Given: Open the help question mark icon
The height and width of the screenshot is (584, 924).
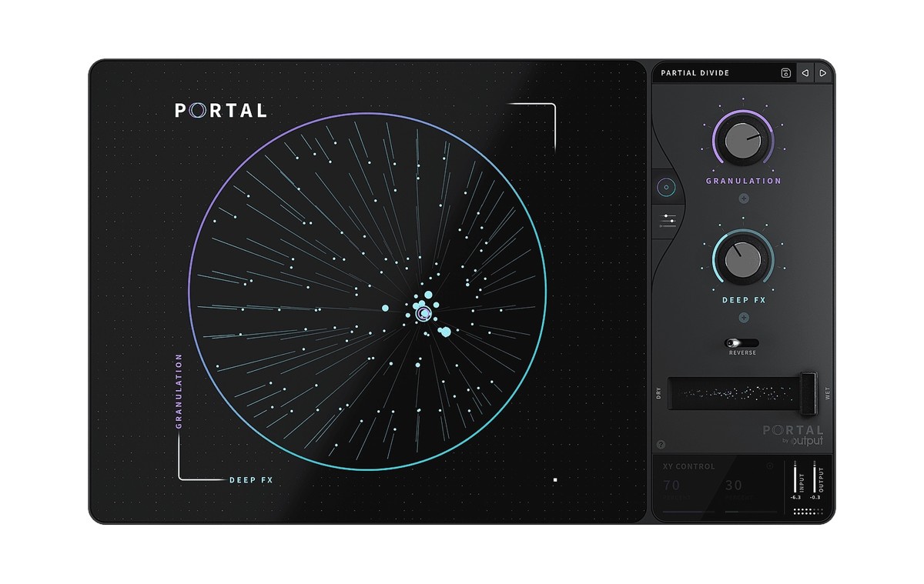Looking at the screenshot, I should pyautogui.click(x=661, y=445).
